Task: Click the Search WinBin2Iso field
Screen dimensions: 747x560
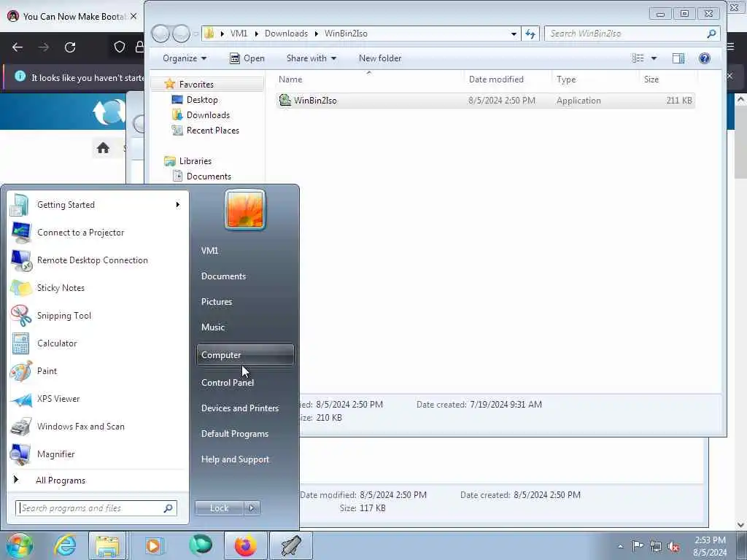Action: (632, 34)
